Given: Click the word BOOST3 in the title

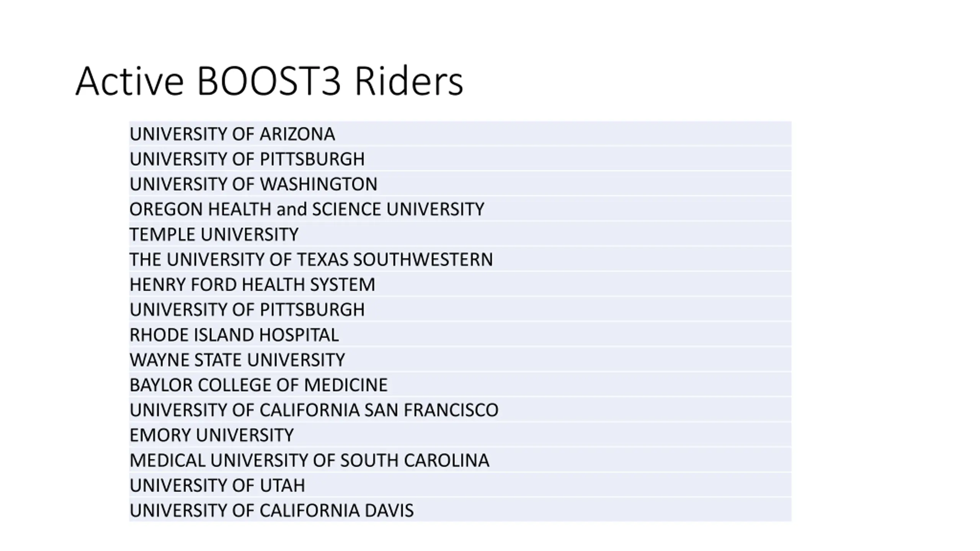Looking at the screenshot, I should click(x=268, y=81).
